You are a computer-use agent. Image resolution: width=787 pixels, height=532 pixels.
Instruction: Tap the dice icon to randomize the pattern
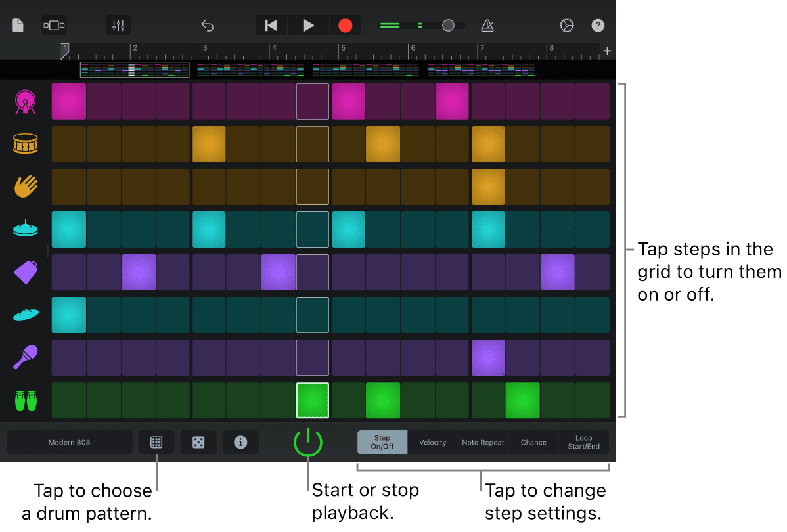[x=198, y=442]
